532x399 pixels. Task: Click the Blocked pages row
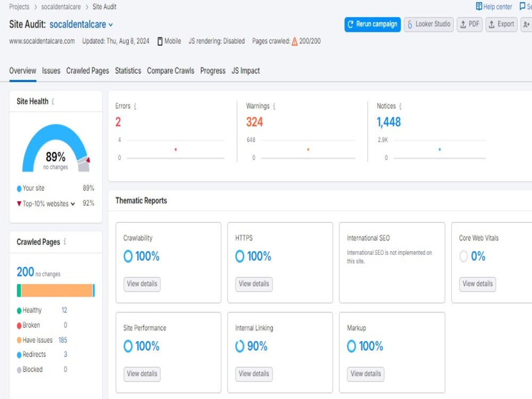point(42,370)
